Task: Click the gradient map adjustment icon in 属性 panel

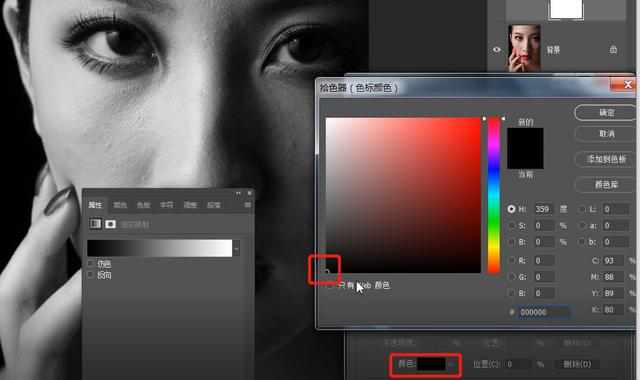Action: 95,224
